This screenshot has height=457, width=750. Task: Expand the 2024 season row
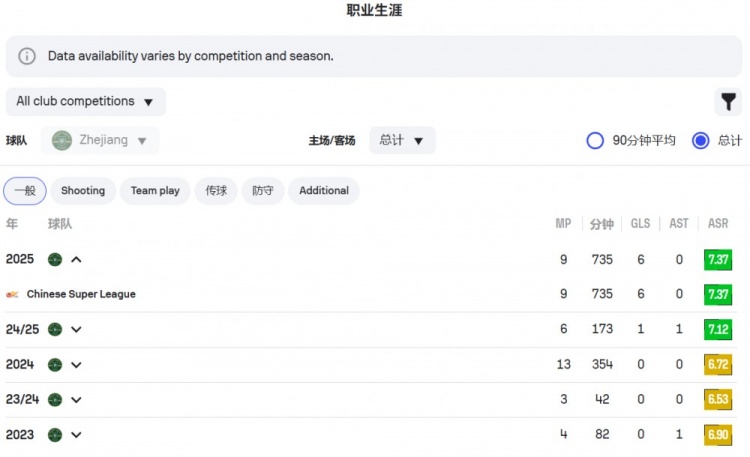76,365
